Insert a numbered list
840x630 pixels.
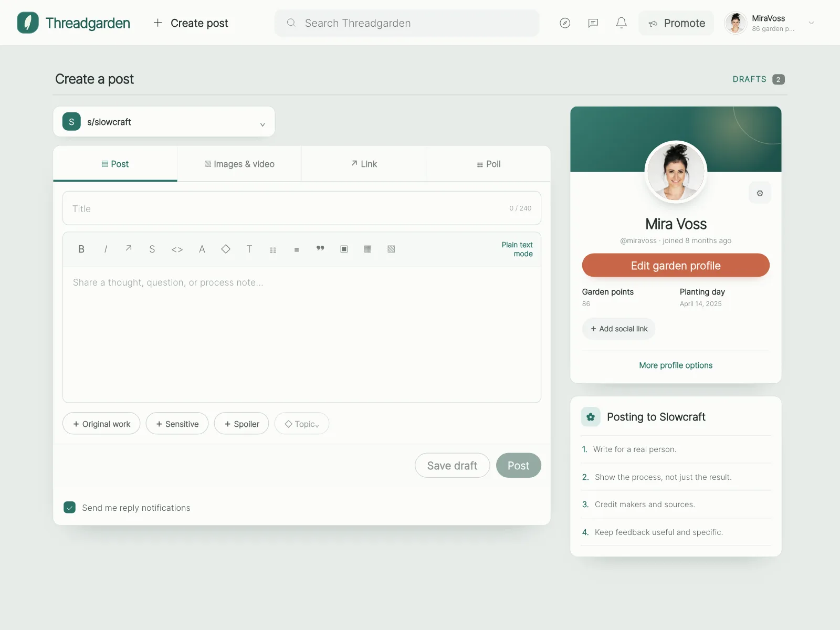click(297, 250)
